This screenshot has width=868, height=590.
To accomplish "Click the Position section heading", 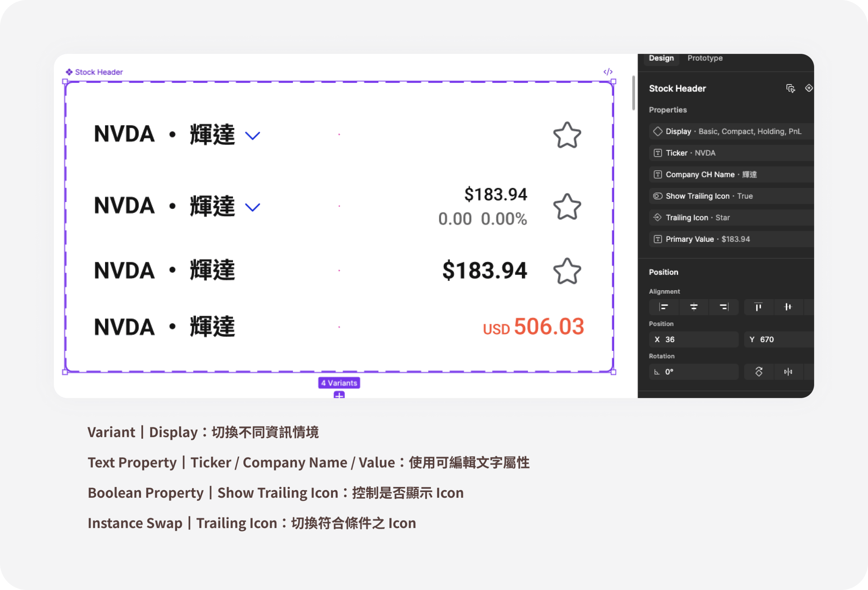I will click(x=663, y=272).
